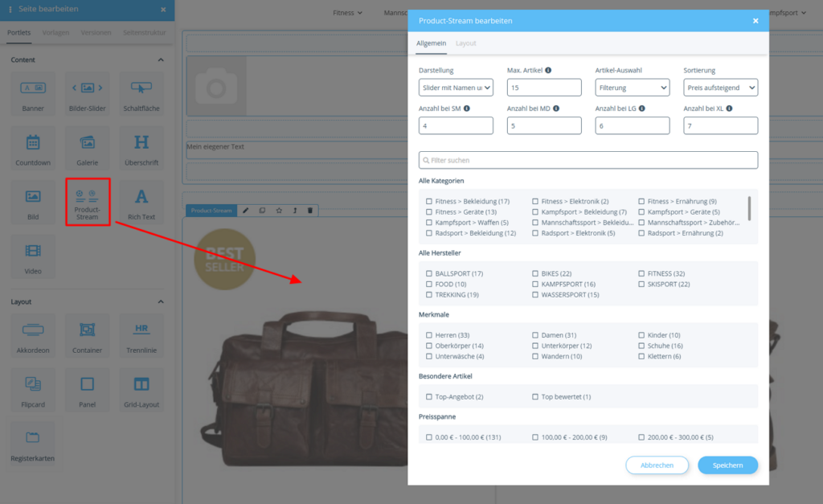823x504 pixels.
Task: Open the Product-Stream pencil edit icon
Action: point(245,210)
